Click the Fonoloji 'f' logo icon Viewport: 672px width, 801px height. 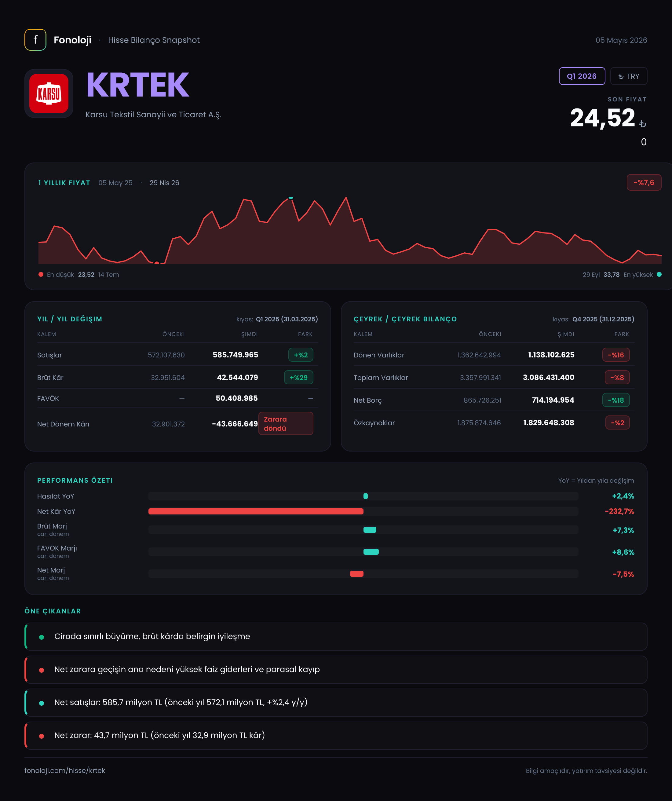[35, 40]
